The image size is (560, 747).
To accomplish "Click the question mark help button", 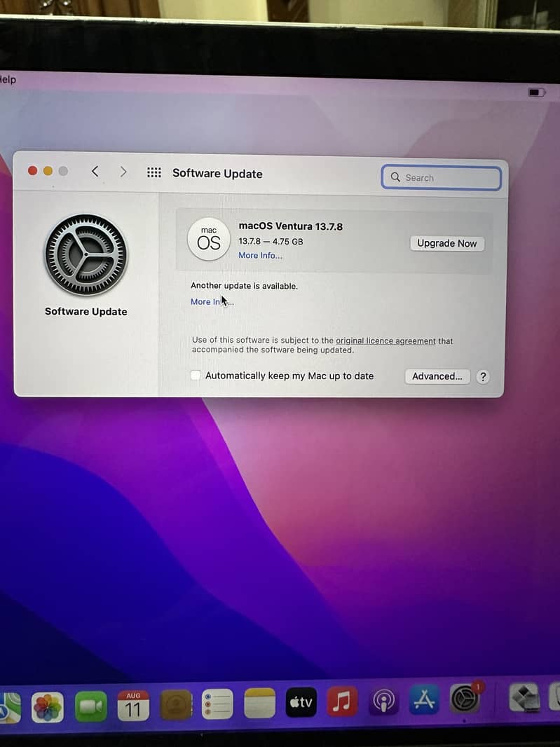I will [x=483, y=377].
